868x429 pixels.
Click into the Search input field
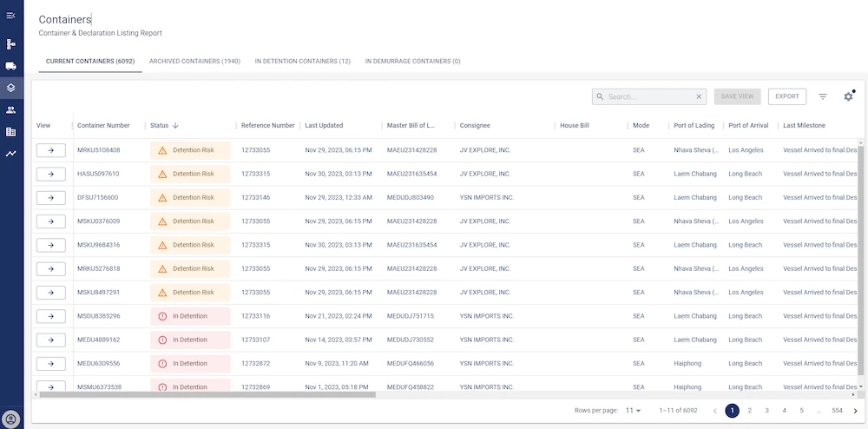[648, 97]
